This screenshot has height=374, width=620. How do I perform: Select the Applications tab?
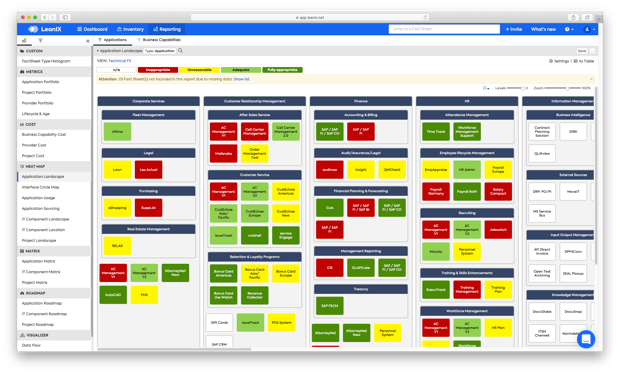(x=112, y=40)
